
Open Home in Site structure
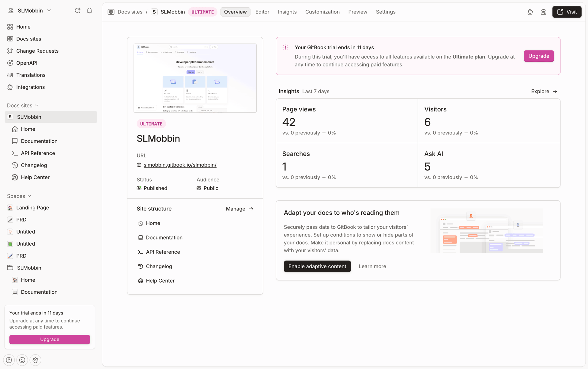point(149,223)
